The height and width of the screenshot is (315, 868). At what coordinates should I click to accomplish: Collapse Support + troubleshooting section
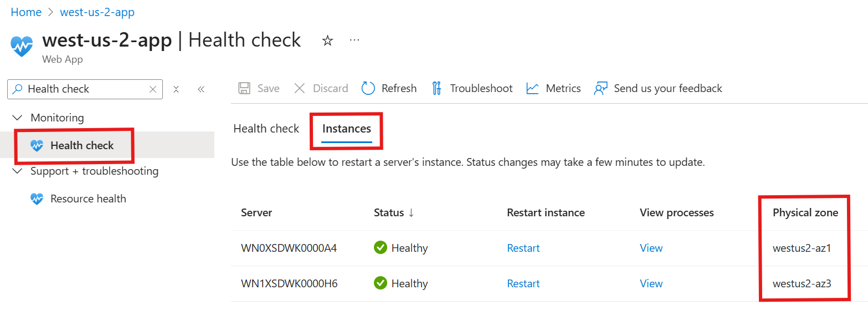pos(18,171)
